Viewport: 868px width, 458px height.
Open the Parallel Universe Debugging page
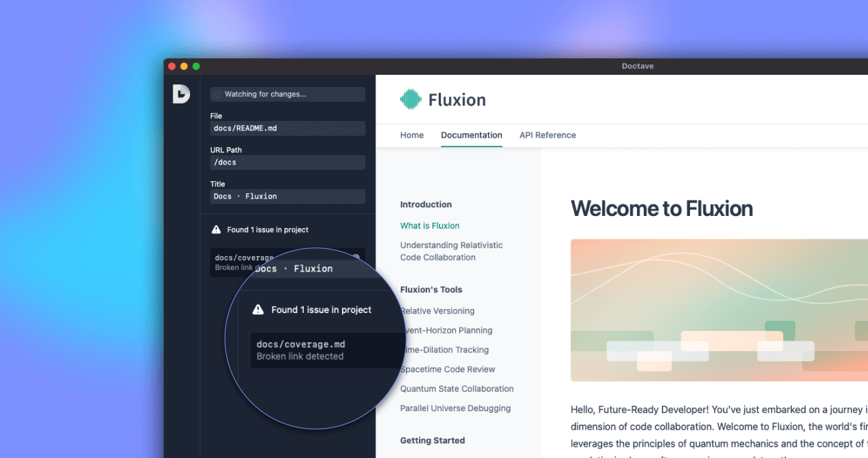click(x=455, y=408)
